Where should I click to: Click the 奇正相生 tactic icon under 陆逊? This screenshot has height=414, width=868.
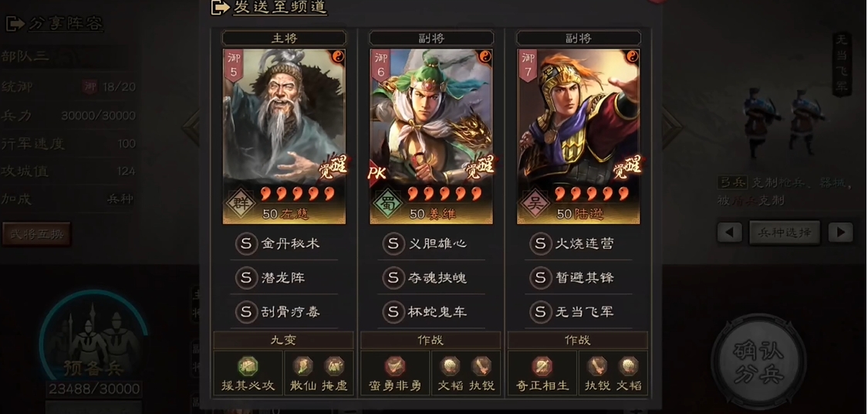(x=542, y=366)
